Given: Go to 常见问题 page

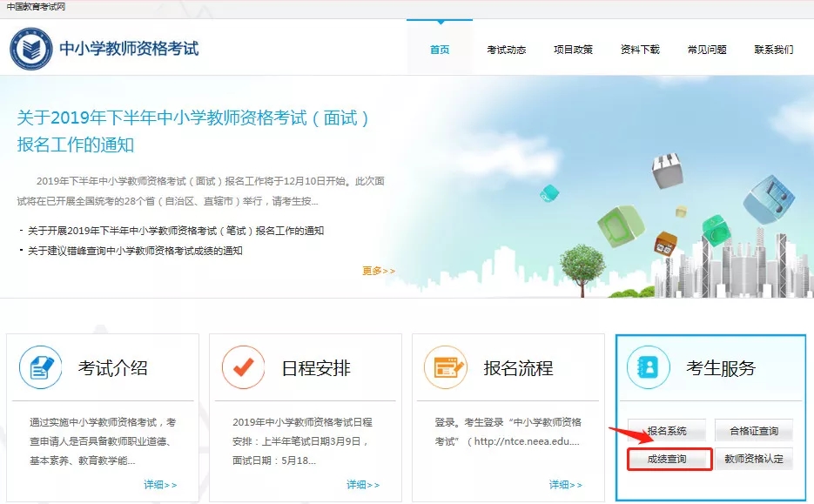Looking at the screenshot, I should pyautogui.click(x=708, y=50).
